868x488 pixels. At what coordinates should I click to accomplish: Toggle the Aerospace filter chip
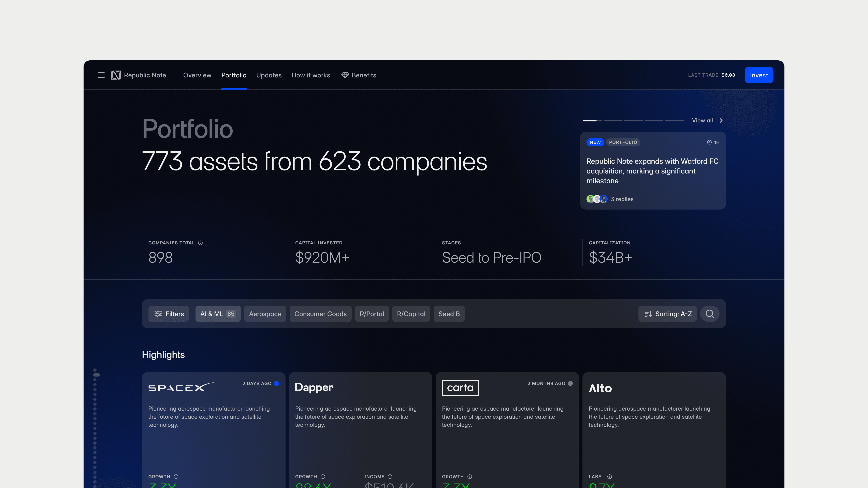click(x=265, y=314)
